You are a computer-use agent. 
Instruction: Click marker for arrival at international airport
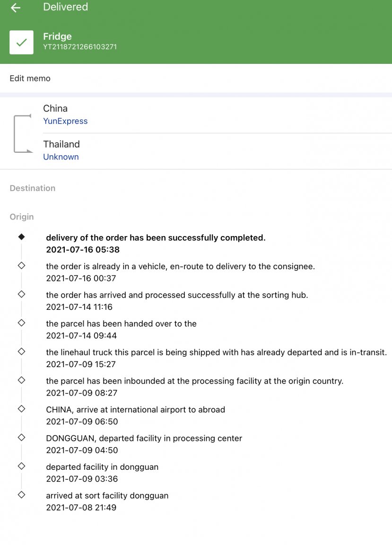click(x=21, y=409)
